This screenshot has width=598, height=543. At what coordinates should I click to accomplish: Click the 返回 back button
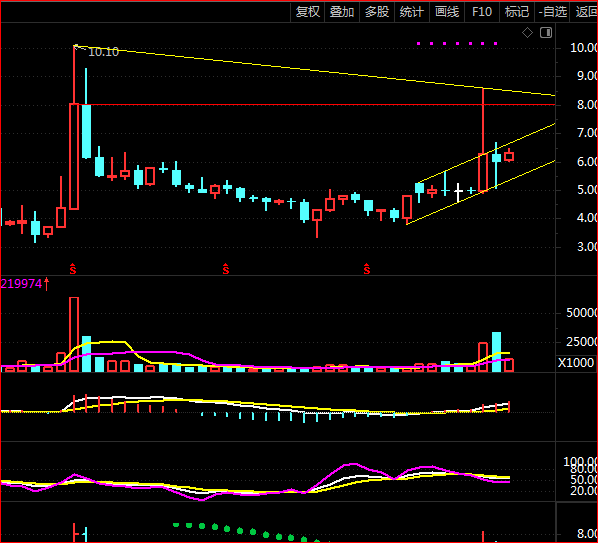[585, 12]
